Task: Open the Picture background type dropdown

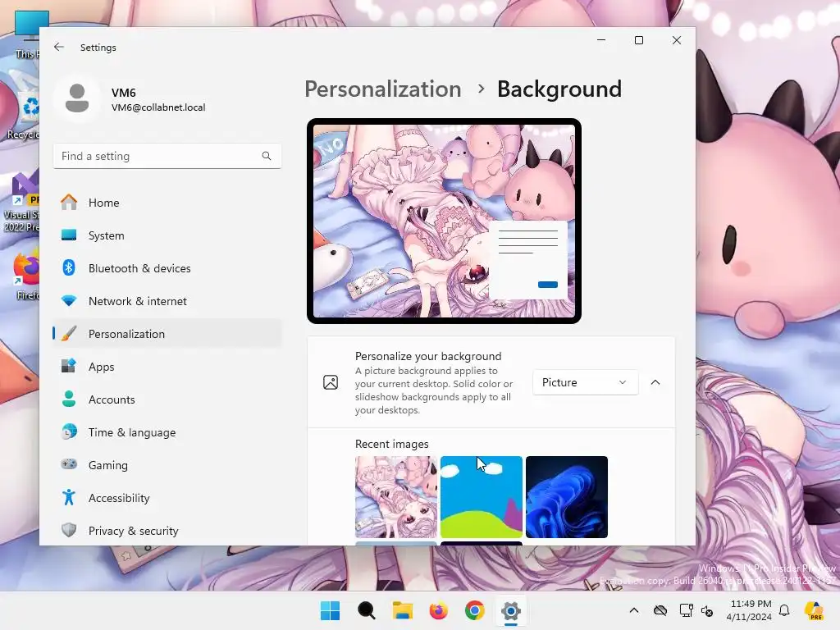Action: click(585, 382)
